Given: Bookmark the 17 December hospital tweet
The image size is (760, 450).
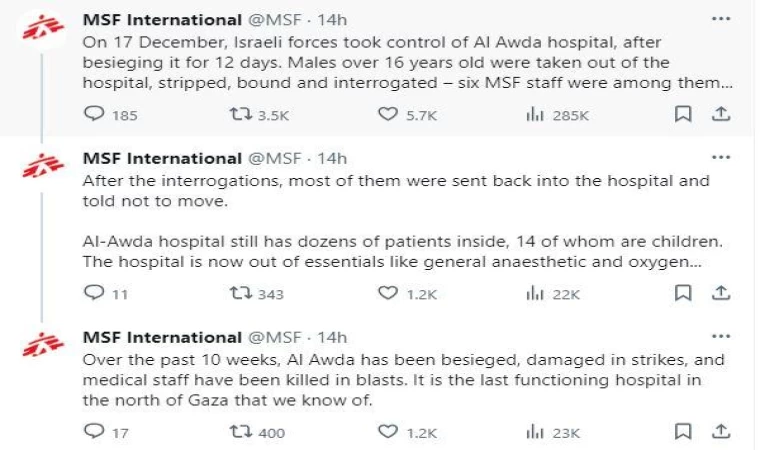Looking at the screenshot, I should click(683, 115).
